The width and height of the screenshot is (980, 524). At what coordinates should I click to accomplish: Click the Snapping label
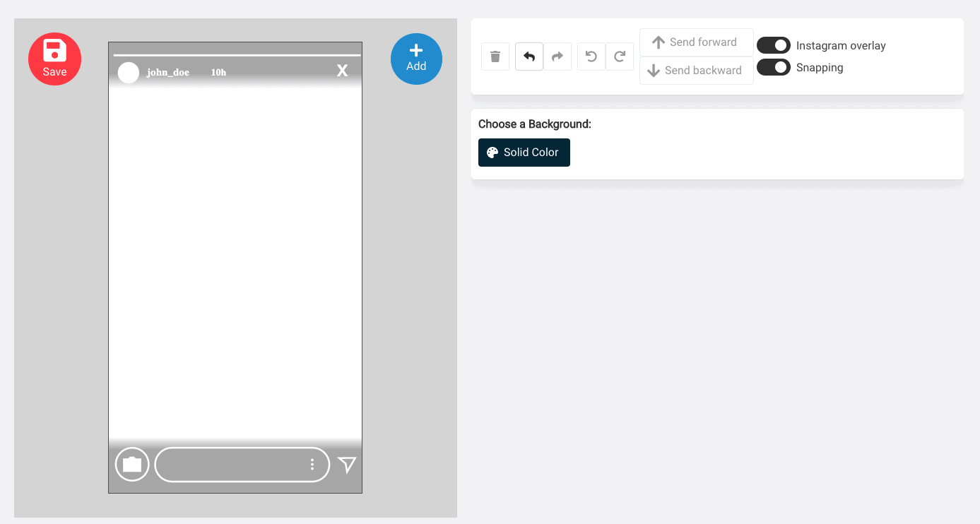pos(820,68)
